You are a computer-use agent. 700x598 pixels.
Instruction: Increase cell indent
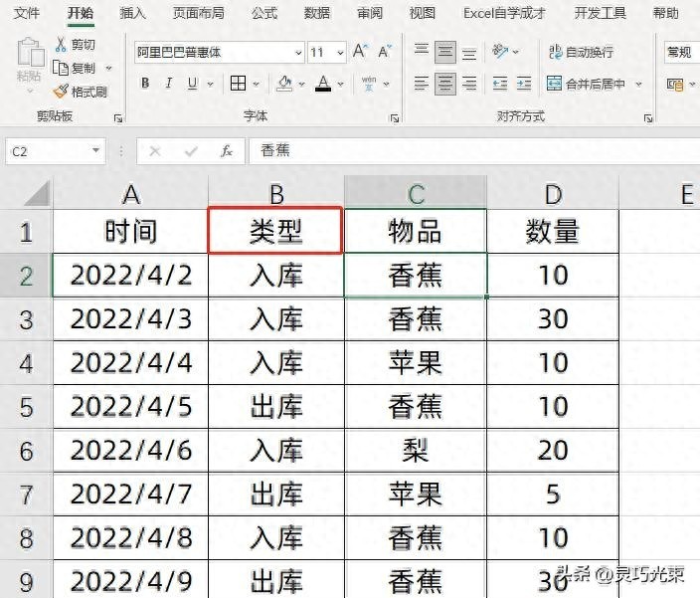[524, 84]
